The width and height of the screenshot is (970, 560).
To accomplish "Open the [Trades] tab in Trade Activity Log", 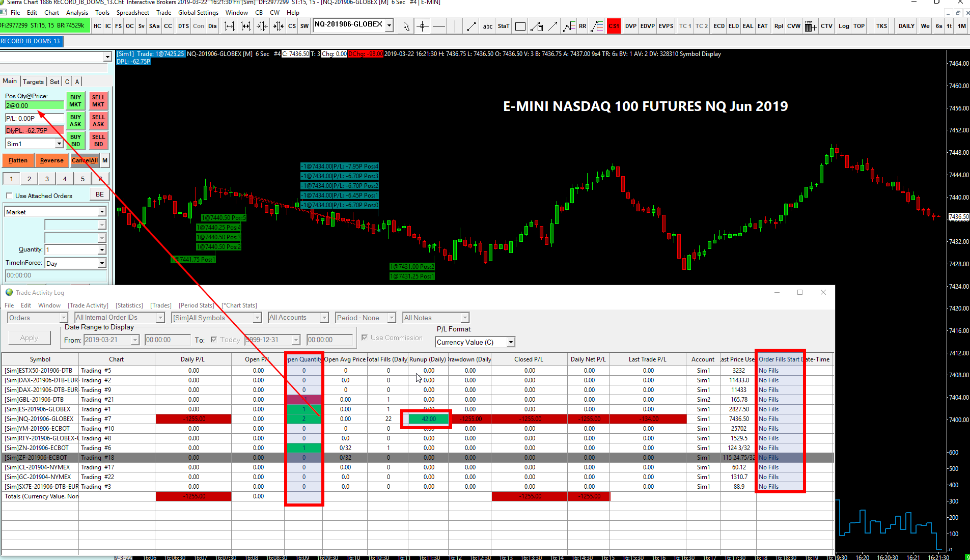I will click(161, 305).
